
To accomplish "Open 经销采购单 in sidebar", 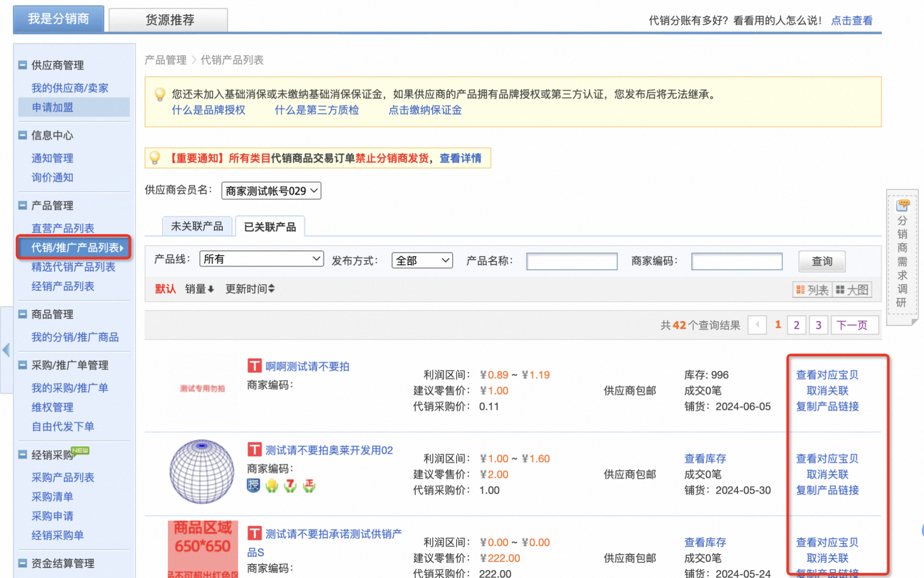I will [x=58, y=535].
